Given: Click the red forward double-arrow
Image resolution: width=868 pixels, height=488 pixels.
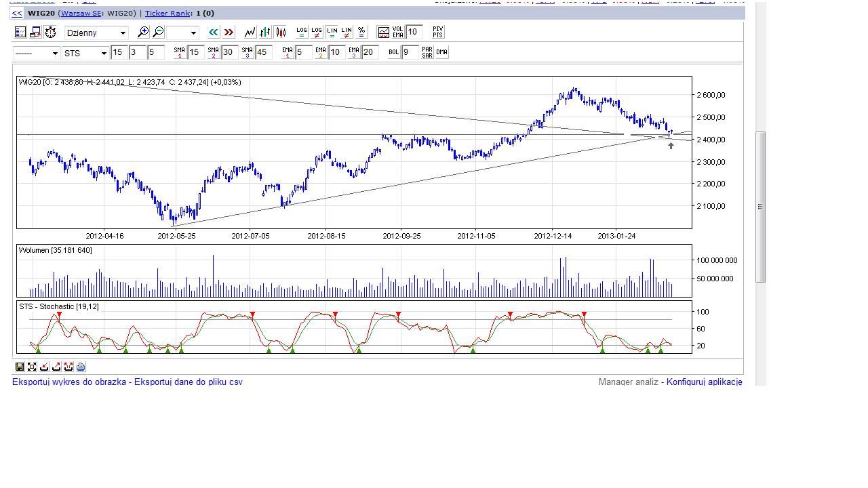Looking at the screenshot, I should (x=229, y=33).
